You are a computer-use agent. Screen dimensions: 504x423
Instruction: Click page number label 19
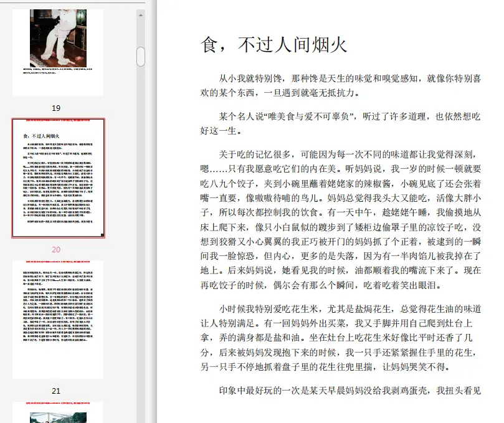pos(56,108)
